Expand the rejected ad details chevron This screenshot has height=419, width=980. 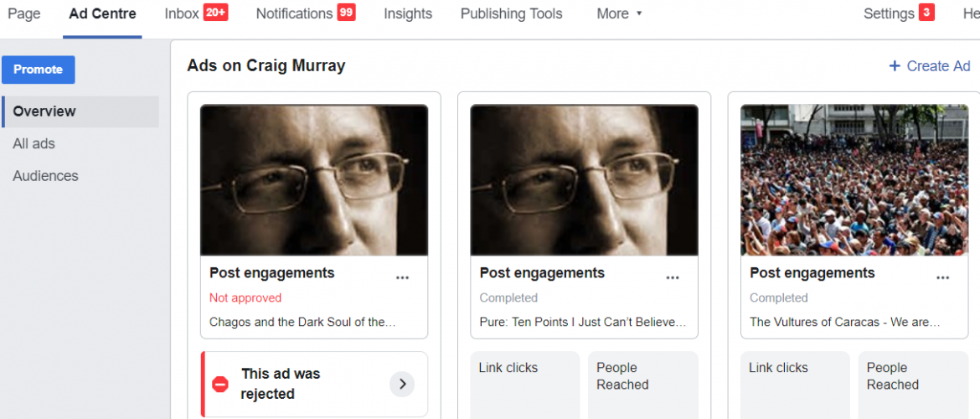click(402, 384)
